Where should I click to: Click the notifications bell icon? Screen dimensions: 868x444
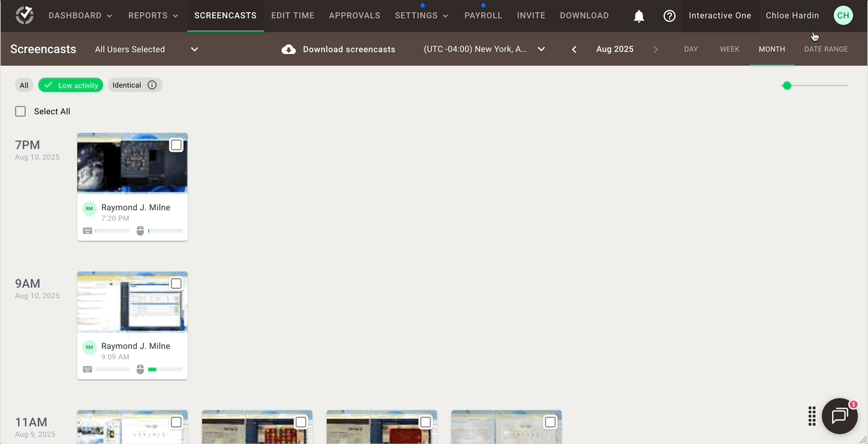(639, 16)
